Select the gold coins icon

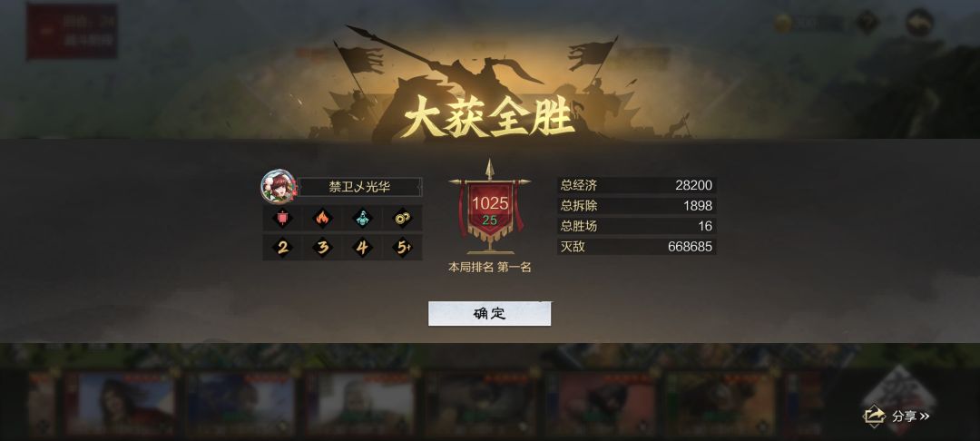point(402,218)
